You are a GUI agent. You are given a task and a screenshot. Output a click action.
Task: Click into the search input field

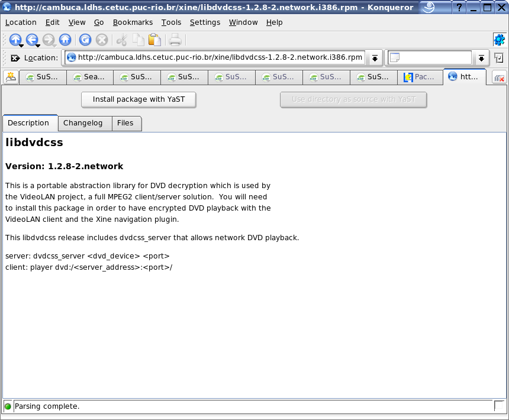point(430,58)
